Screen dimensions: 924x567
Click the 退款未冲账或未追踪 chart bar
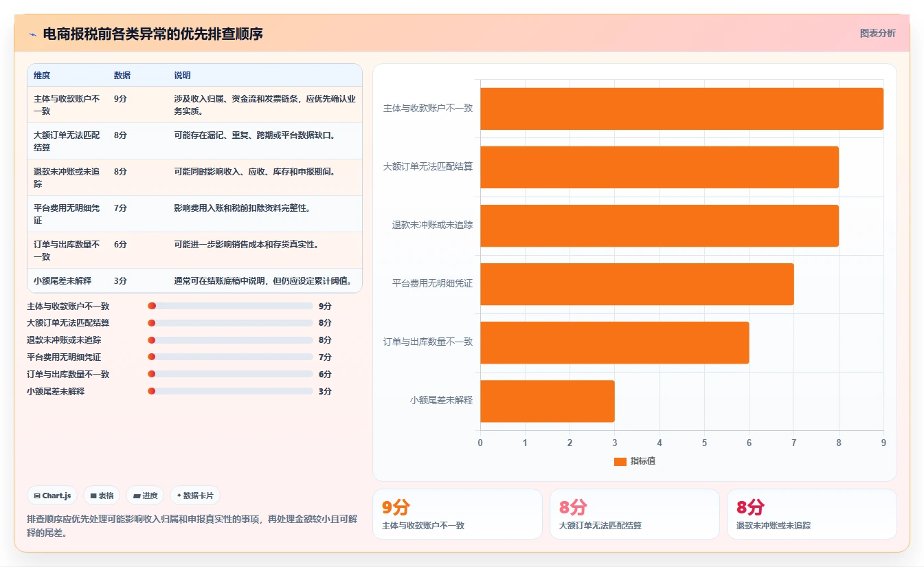click(x=660, y=225)
